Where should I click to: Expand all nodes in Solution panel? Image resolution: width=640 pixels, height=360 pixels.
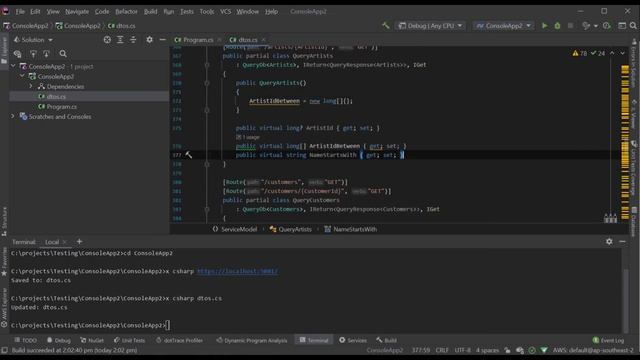point(120,40)
